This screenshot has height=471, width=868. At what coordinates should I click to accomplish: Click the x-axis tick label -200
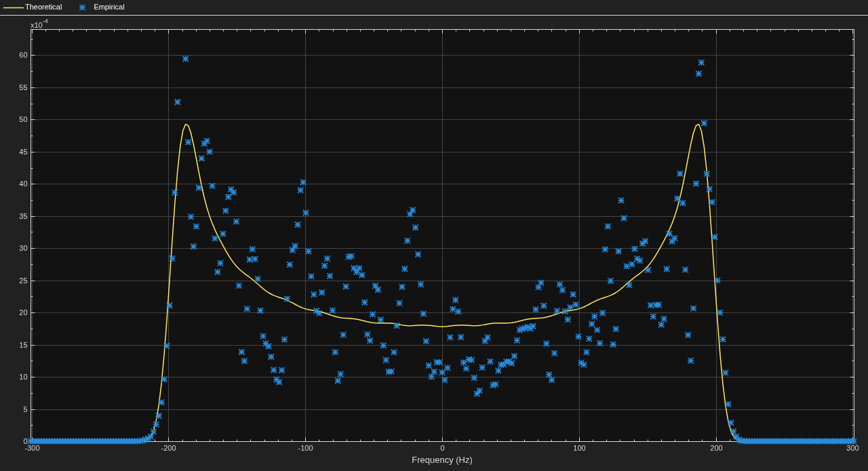(x=168, y=447)
